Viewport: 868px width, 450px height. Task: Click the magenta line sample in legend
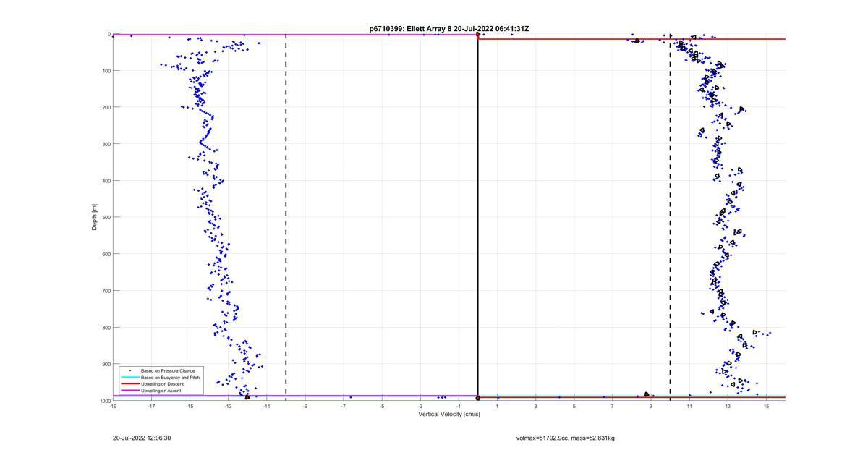[129, 391]
